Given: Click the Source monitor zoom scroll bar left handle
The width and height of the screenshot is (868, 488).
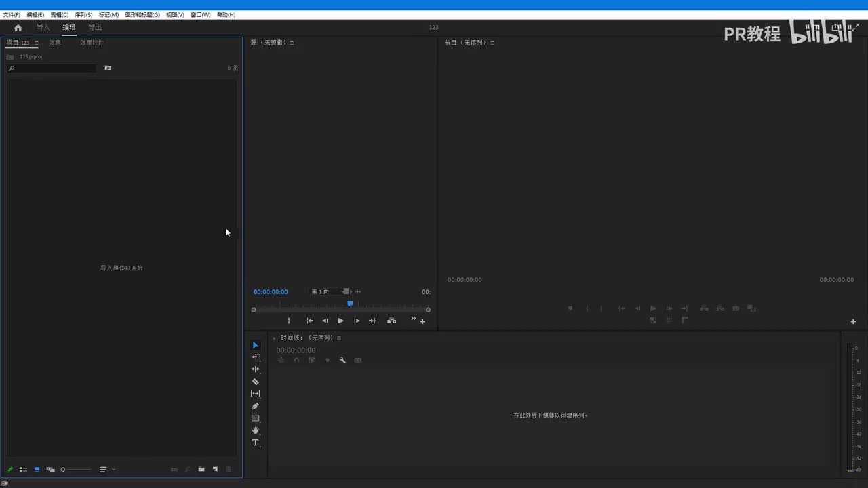Looking at the screenshot, I should pos(254,310).
